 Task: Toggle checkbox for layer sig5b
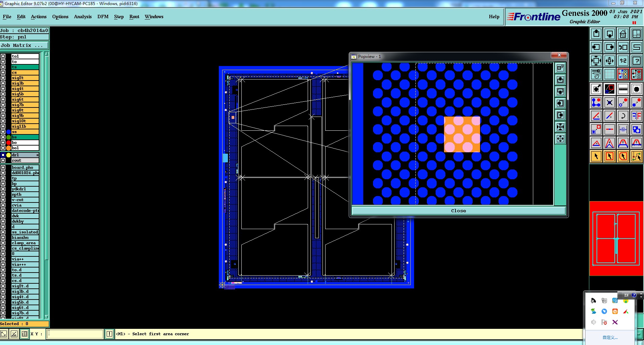point(3,94)
